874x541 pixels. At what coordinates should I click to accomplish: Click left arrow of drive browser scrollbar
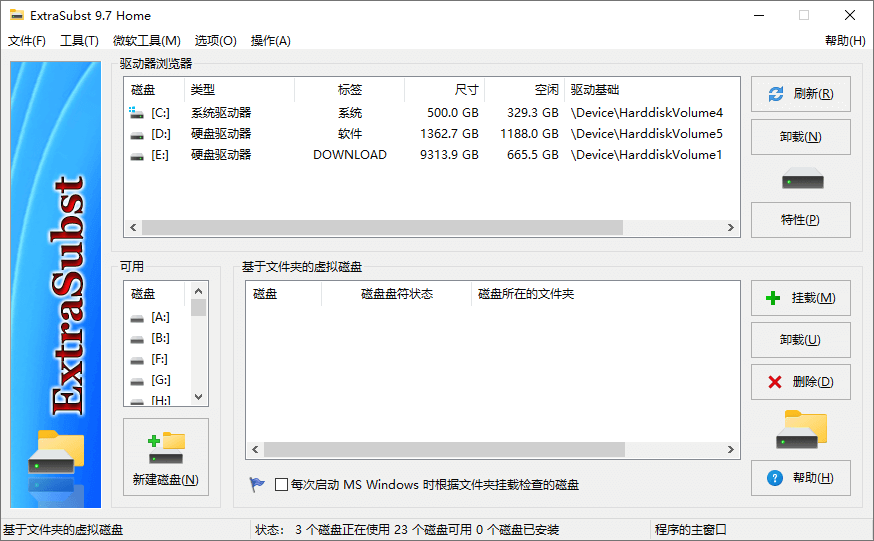(133, 227)
